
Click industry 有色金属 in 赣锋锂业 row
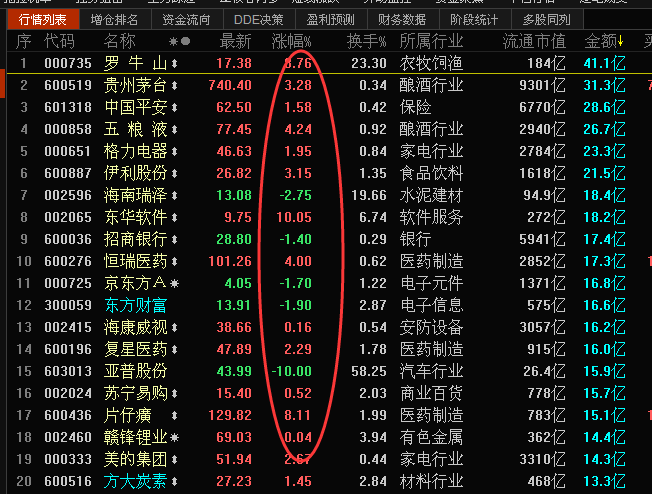pos(431,437)
